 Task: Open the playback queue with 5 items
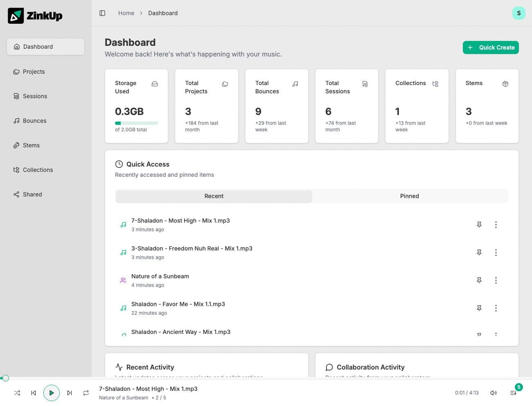tap(513, 393)
